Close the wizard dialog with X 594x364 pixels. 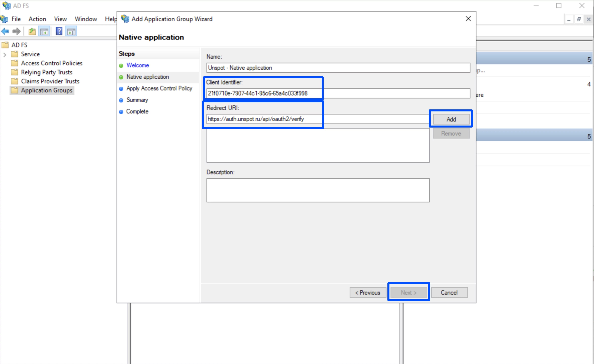(468, 19)
